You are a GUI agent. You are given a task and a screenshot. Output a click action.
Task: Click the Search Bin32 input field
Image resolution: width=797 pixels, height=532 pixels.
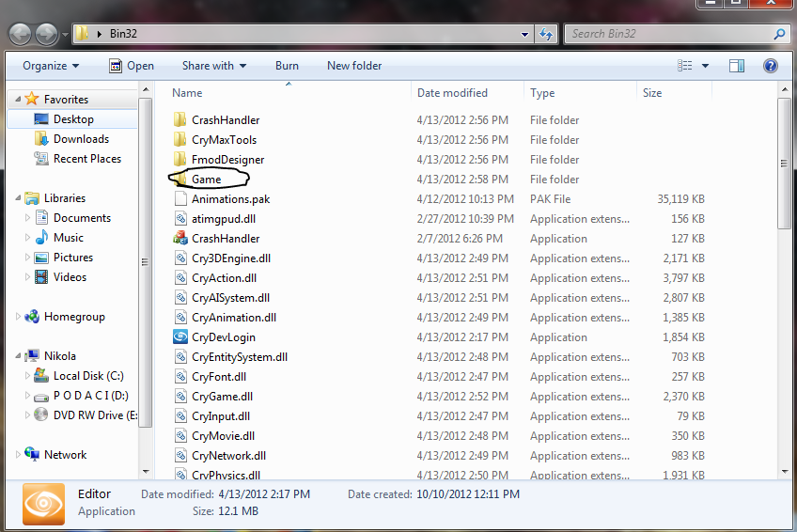(668, 34)
